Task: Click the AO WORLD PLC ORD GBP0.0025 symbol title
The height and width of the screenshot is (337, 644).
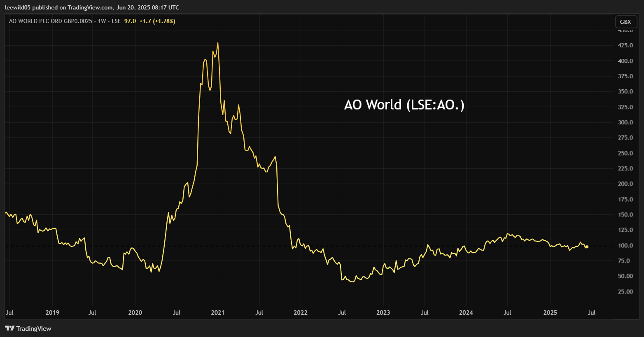Action: (x=51, y=21)
